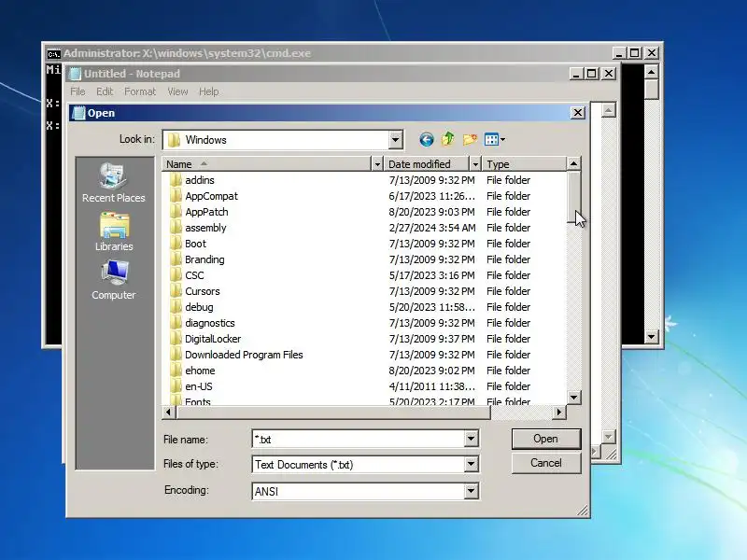
Task: Open Notepad's File menu
Action: [78, 91]
